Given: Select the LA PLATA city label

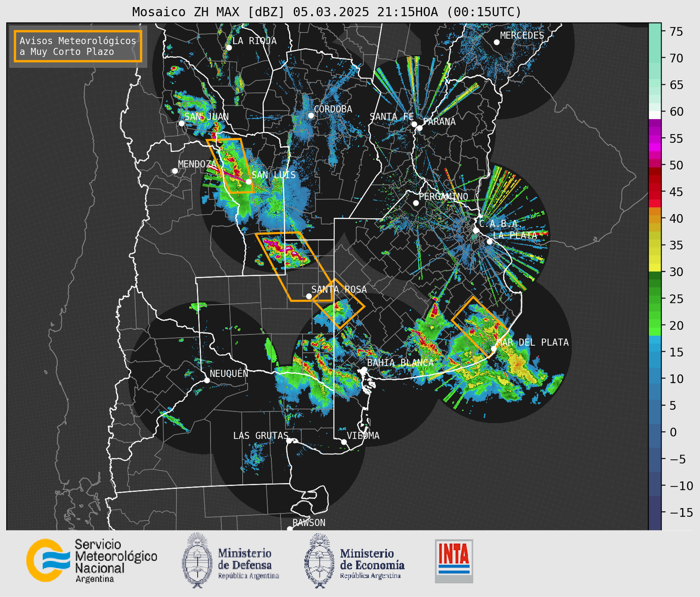Looking at the screenshot, I should coord(515,235).
